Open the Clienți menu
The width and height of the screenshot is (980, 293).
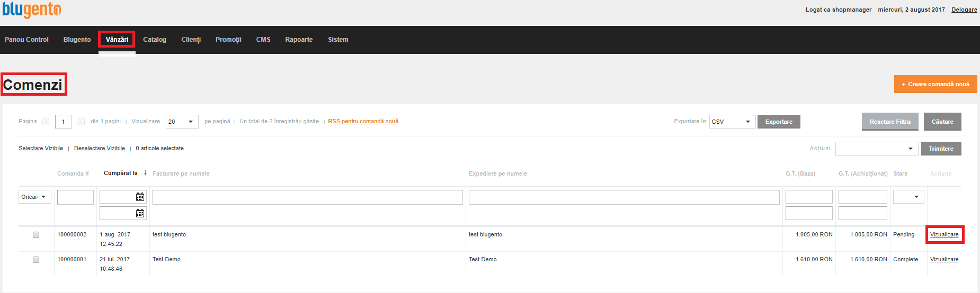pyautogui.click(x=191, y=40)
